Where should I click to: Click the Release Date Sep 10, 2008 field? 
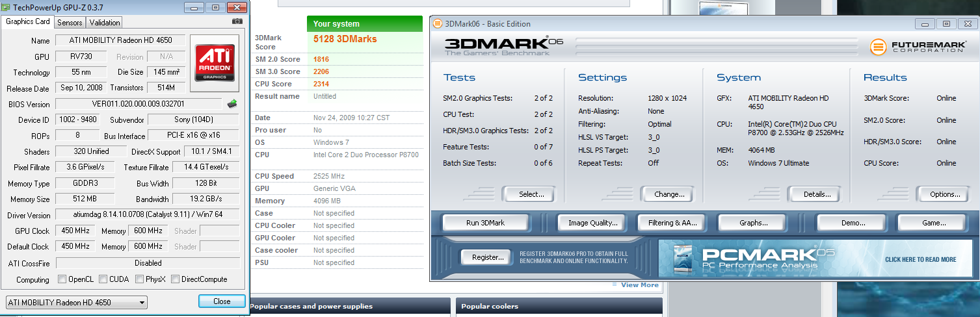coord(80,88)
